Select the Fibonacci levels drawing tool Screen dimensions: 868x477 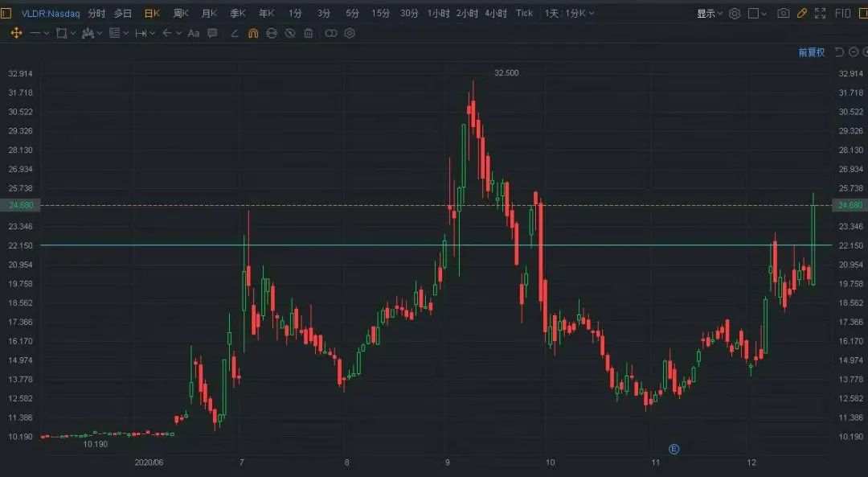(114, 33)
